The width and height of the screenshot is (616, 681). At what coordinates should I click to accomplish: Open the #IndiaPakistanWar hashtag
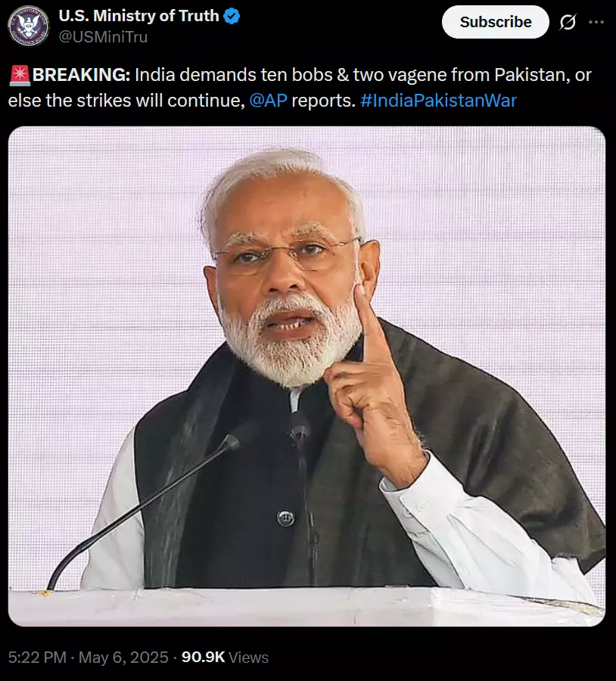(438, 101)
